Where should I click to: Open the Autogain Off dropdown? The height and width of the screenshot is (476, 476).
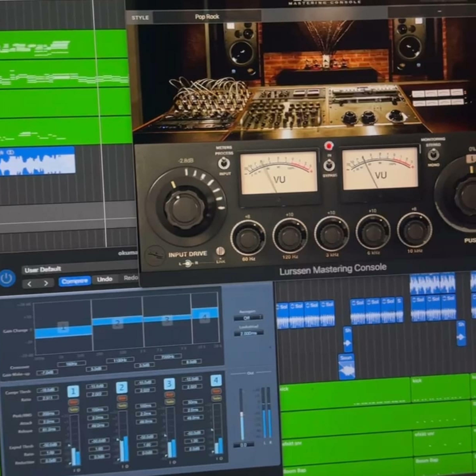[248, 318]
